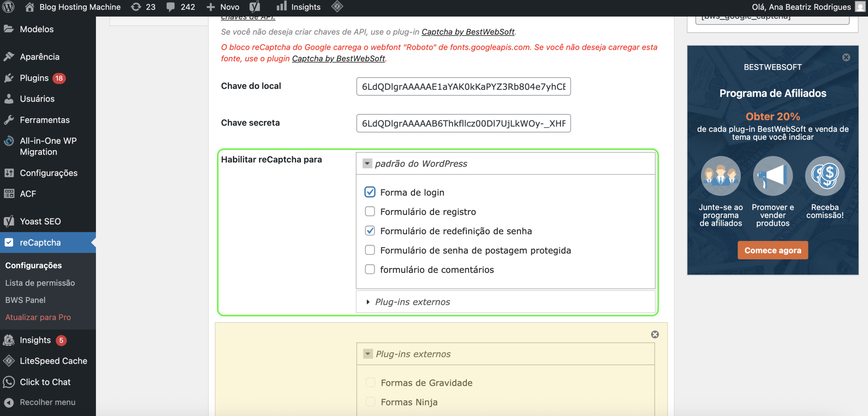Click Atualizar para Pro link
Viewport: 868px width, 416px height.
[x=38, y=317]
